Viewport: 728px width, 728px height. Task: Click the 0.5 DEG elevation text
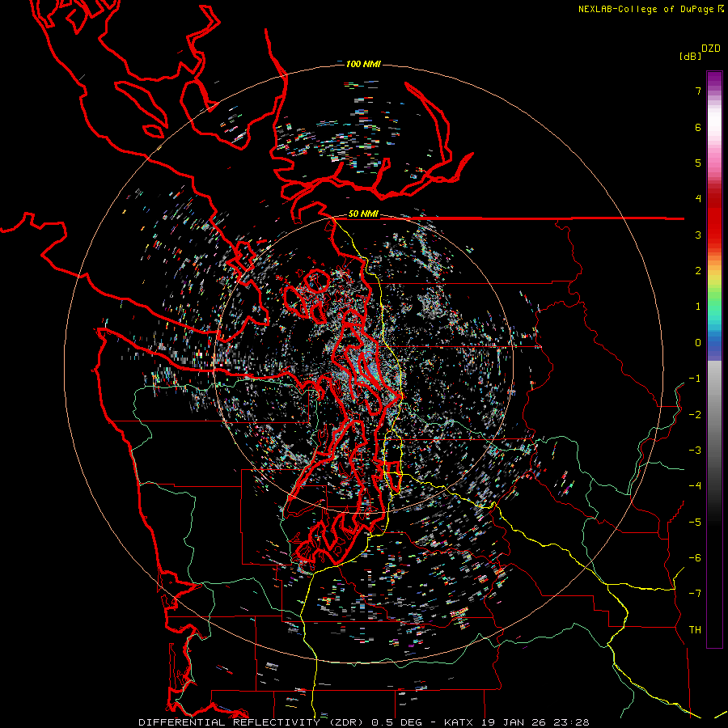pyautogui.click(x=397, y=722)
